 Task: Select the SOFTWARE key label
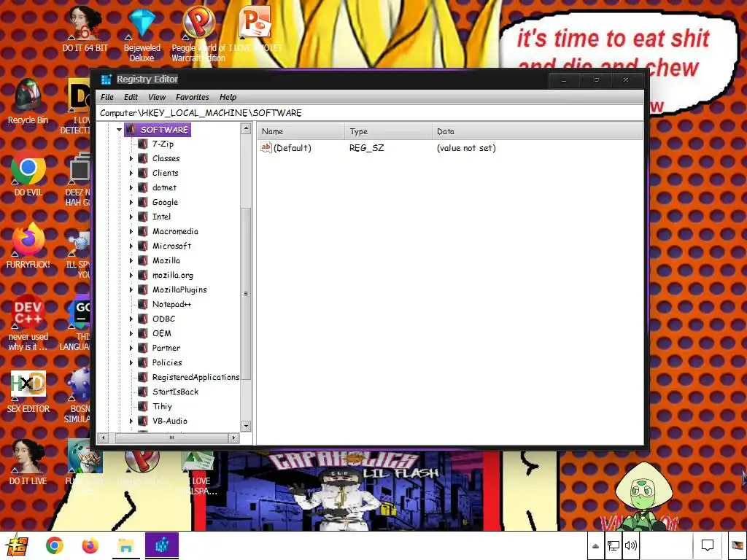[x=164, y=130]
